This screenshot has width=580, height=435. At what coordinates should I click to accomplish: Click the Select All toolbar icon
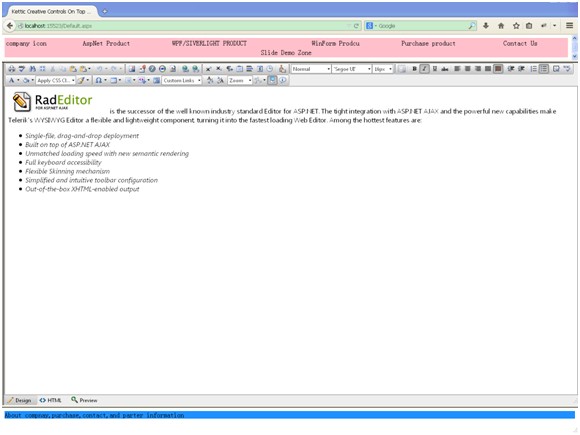[43, 69]
